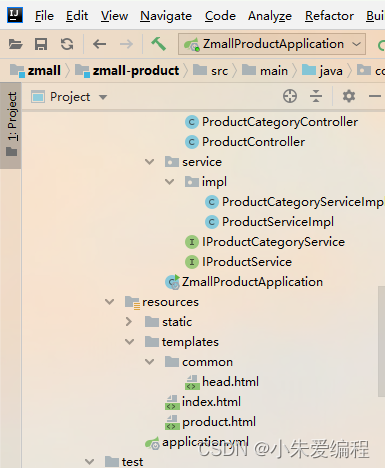
Task: Click the main breadcrumb
Action: (265, 71)
